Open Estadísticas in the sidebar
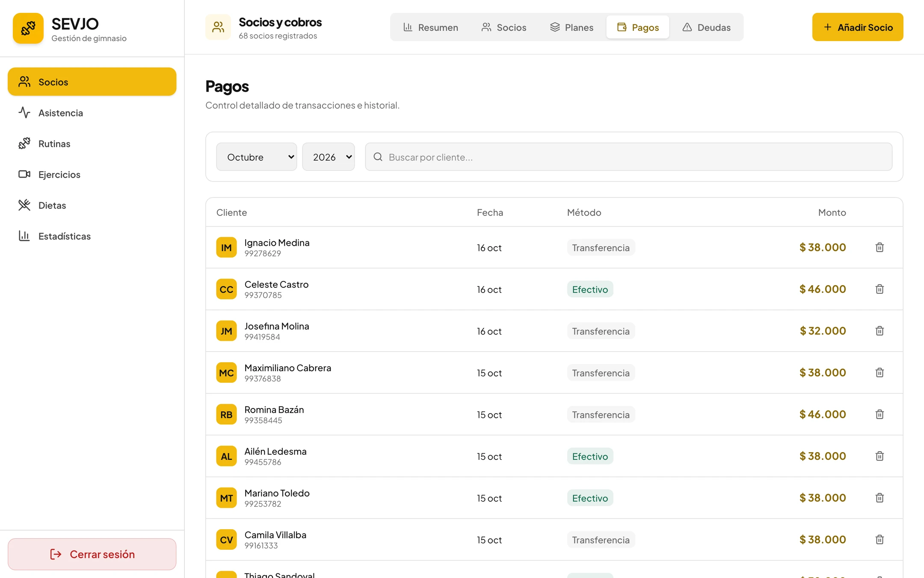The height and width of the screenshot is (578, 924). [92, 236]
